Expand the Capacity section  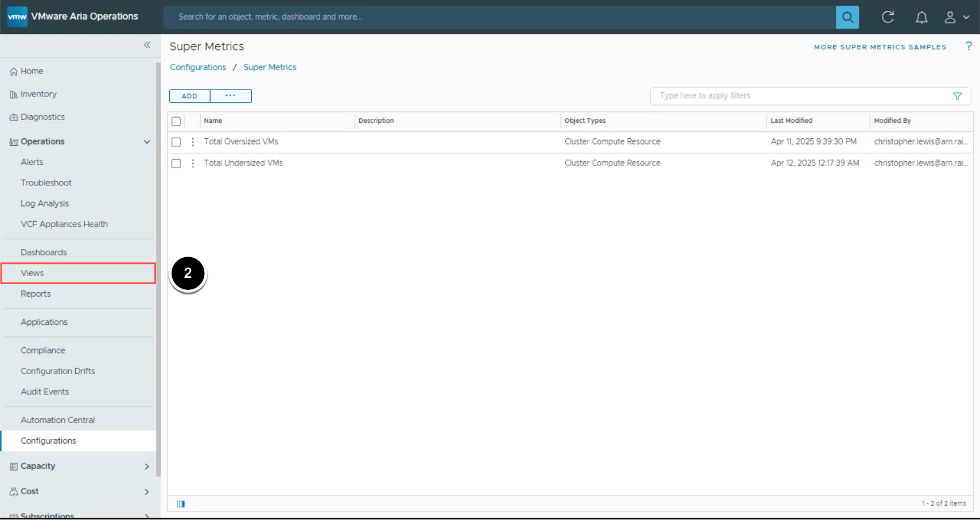coord(147,467)
